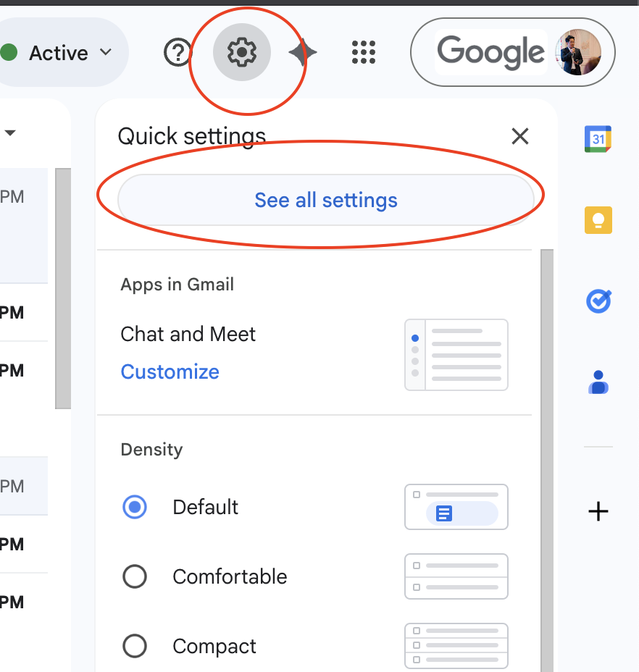Click the plus icon to get add-ons
Screen dimensions: 639x672
pyautogui.click(x=598, y=512)
